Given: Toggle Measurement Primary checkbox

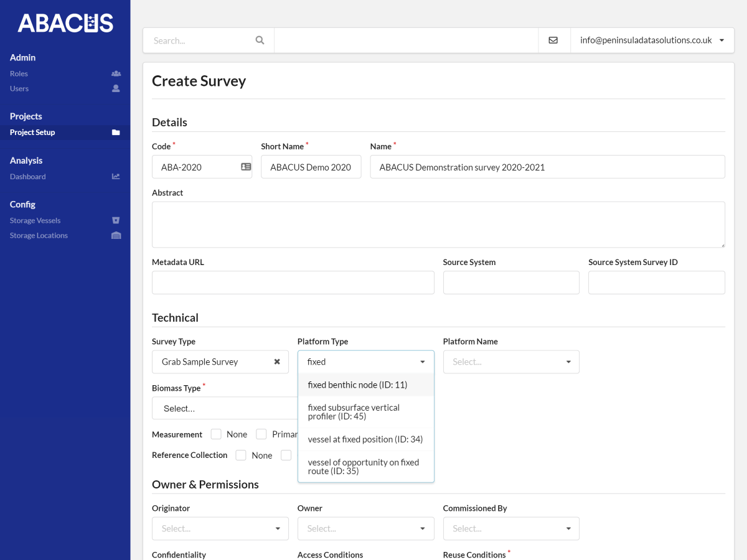Looking at the screenshot, I should pyautogui.click(x=261, y=434).
